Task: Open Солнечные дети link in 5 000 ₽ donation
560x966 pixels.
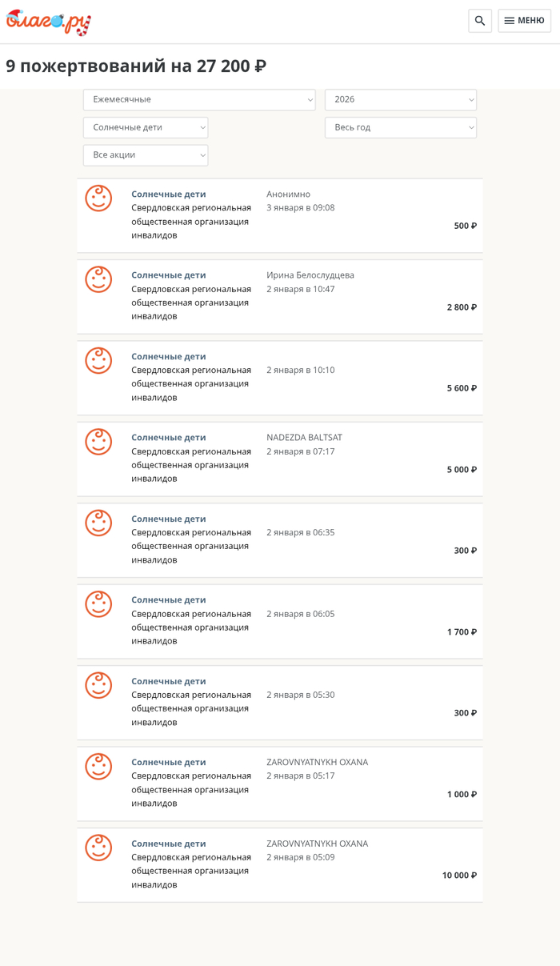Action: point(169,437)
